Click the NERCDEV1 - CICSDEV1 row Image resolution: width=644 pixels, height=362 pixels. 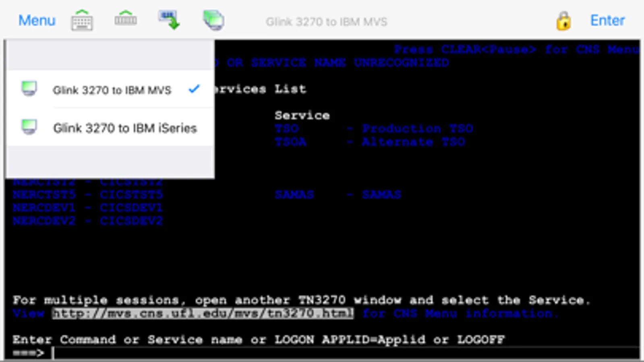click(x=88, y=208)
